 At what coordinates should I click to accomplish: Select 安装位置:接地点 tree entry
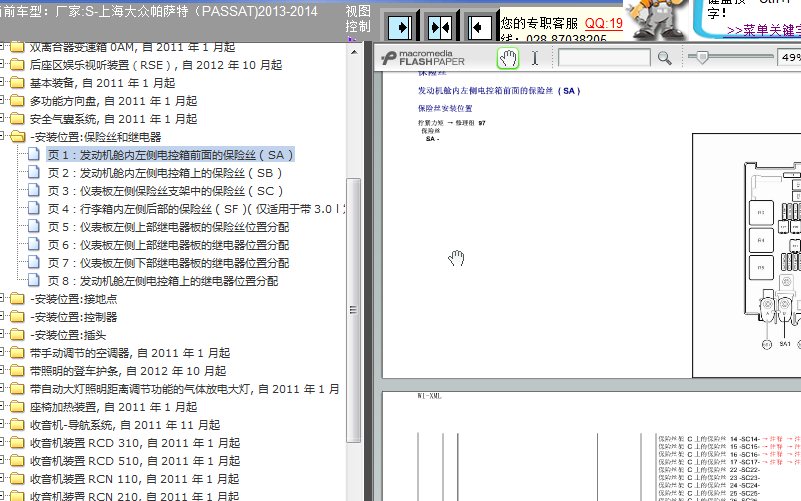tap(74, 299)
